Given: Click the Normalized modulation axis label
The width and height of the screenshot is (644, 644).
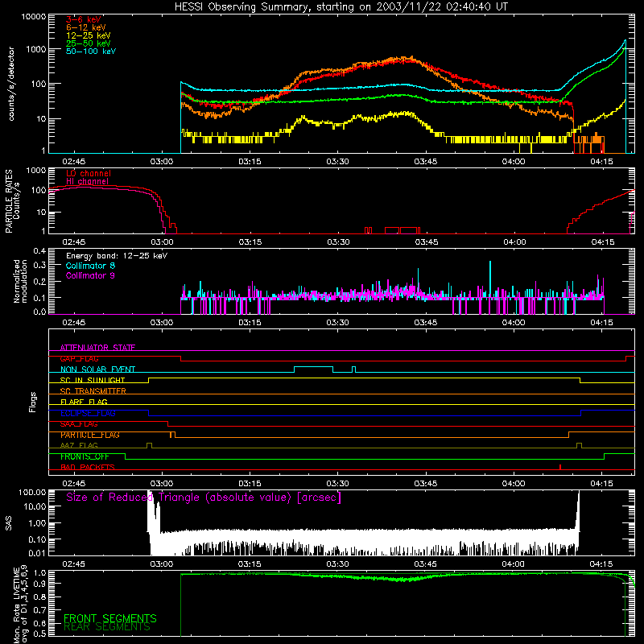Looking at the screenshot, I should pos(20,281).
